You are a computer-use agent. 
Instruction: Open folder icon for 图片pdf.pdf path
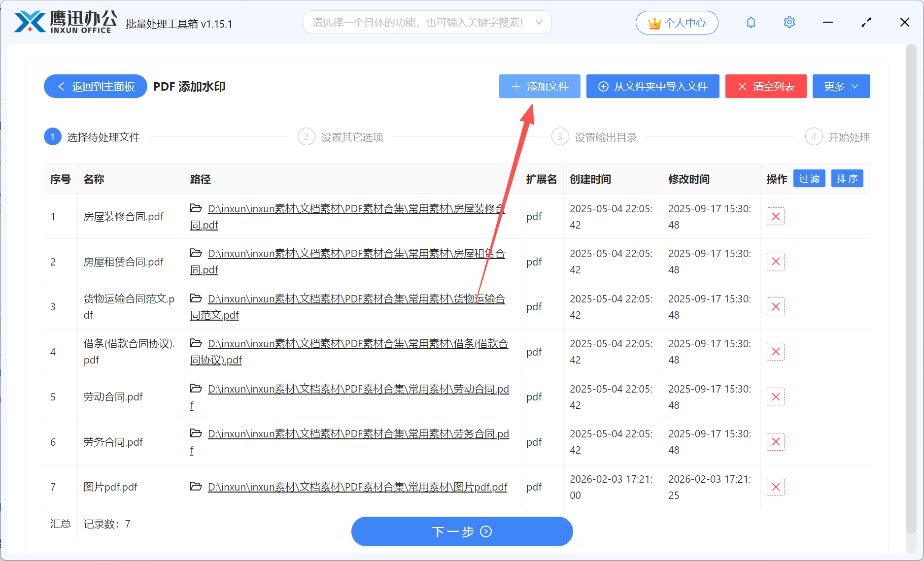coord(196,487)
